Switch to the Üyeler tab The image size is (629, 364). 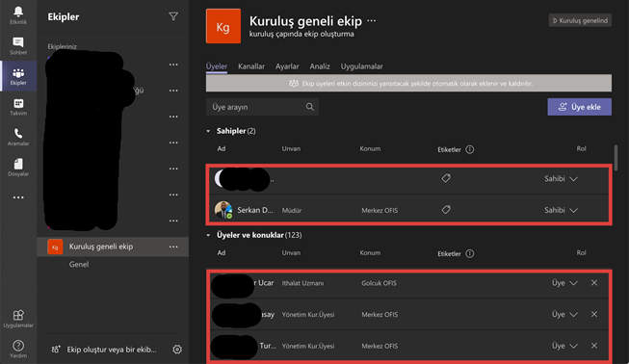tap(217, 66)
